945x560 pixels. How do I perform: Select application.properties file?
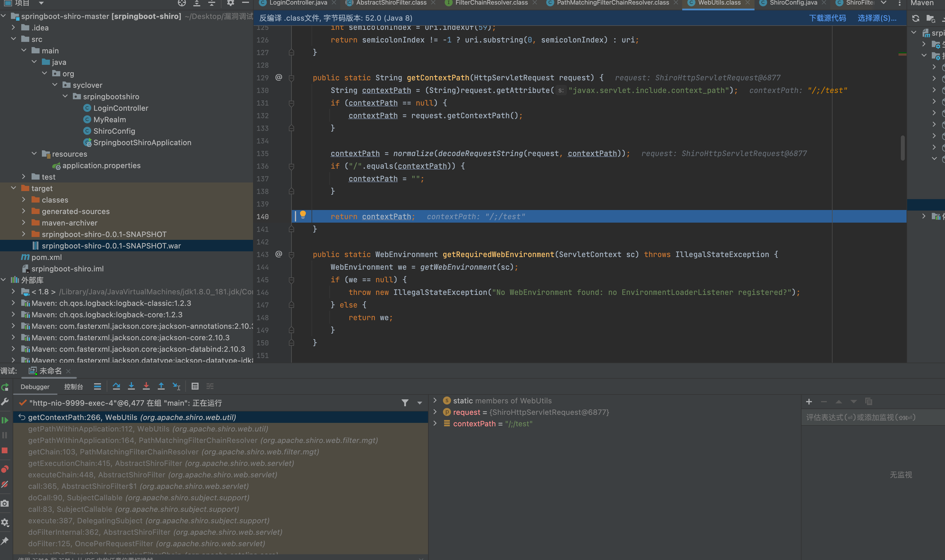101,165
